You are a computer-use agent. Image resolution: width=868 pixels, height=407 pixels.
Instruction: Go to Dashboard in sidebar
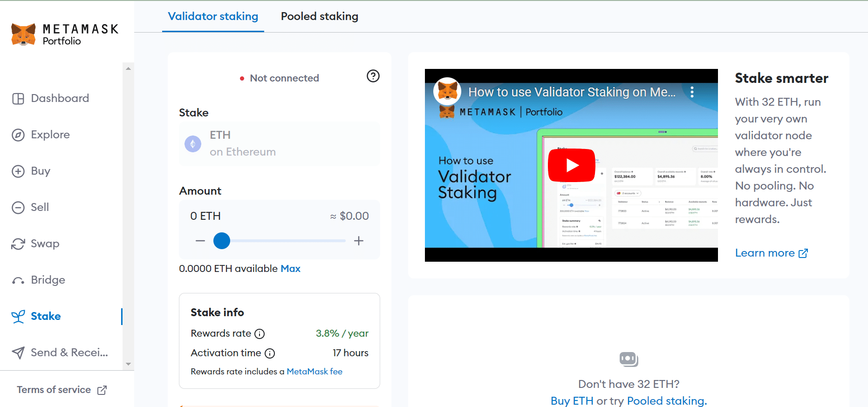pyautogui.click(x=60, y=98)
